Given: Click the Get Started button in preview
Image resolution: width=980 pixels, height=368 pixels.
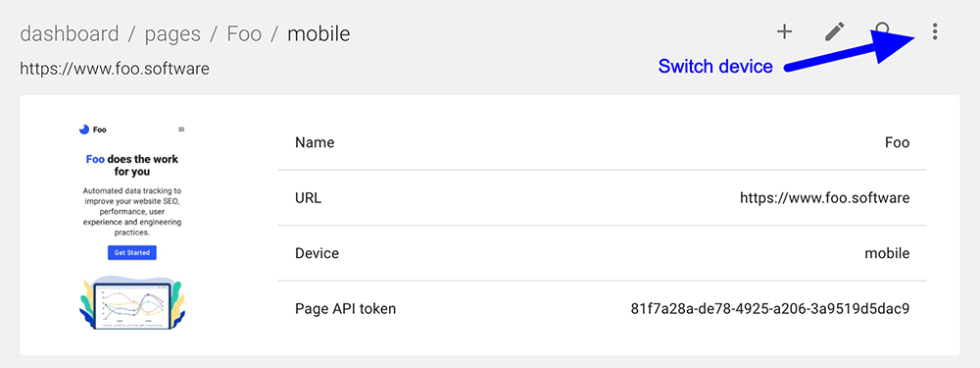Looking at the screenshot, I should click(132, 253).
